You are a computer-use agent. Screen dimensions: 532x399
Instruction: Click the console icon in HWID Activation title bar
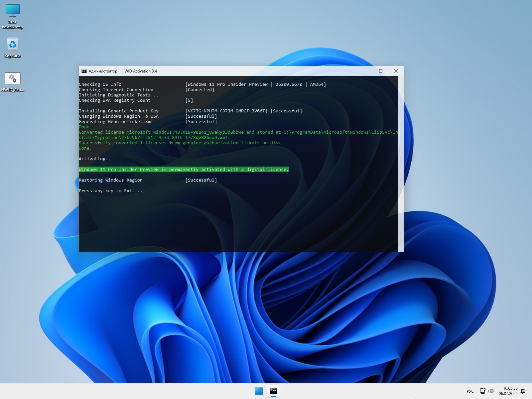pyautogui.click(x=84, y=71)
